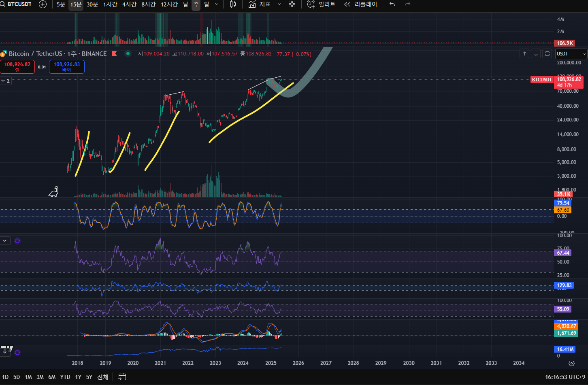Set the range to 1M

(x=28, y=377)
